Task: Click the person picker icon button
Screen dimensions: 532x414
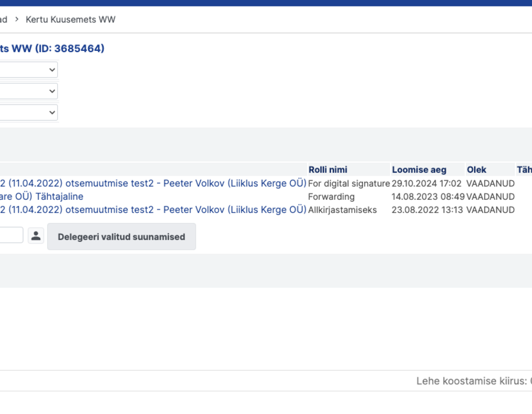Action: tap(35, 235)
